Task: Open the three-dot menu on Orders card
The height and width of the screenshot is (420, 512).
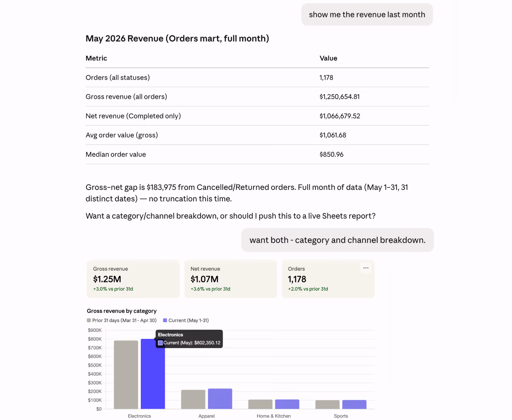Action: coord(366,268)
